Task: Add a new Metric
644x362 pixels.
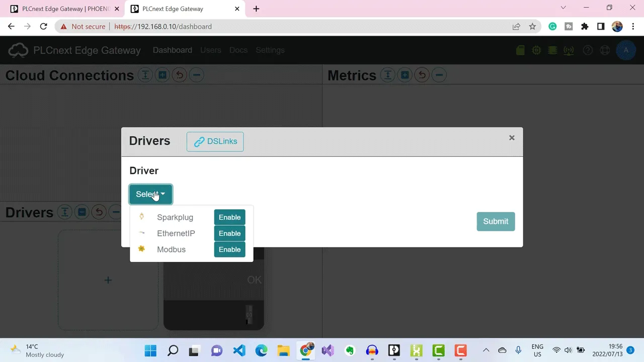Action: [405, 75]
